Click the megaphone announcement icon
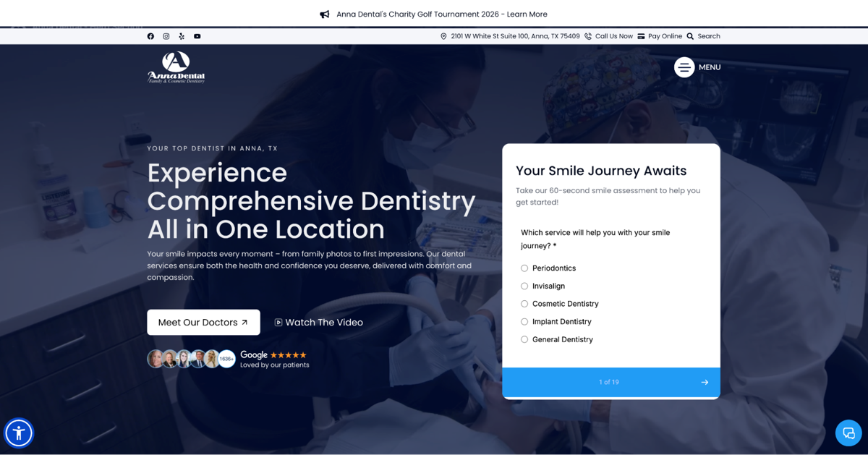 325,14
